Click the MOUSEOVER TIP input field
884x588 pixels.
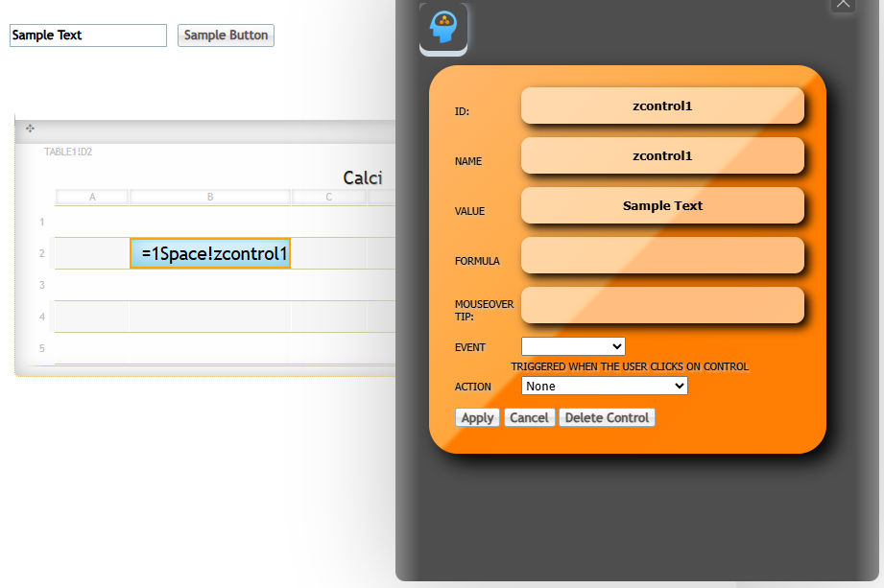[662, 305]
